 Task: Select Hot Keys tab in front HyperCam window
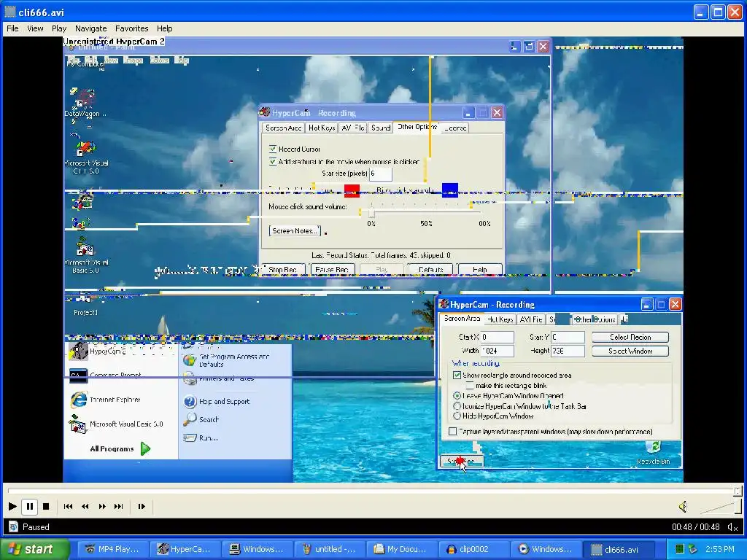[x=500, y=319]
